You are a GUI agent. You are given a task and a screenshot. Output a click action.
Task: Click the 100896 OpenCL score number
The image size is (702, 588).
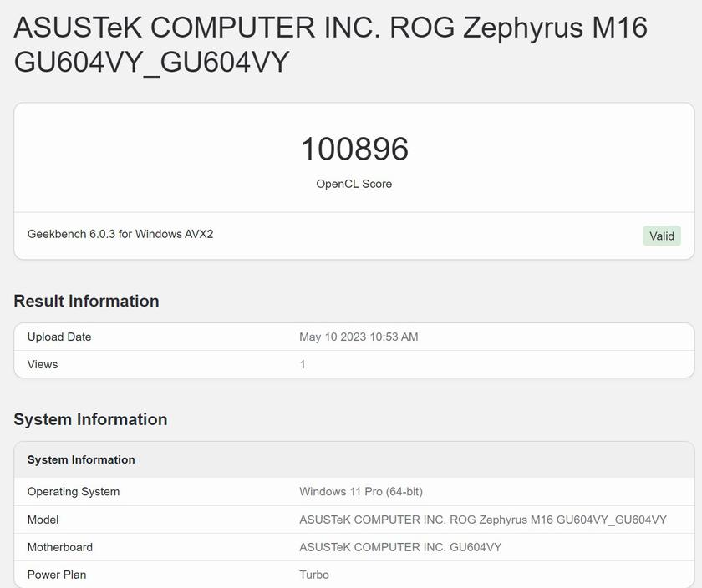pos(354,150)
